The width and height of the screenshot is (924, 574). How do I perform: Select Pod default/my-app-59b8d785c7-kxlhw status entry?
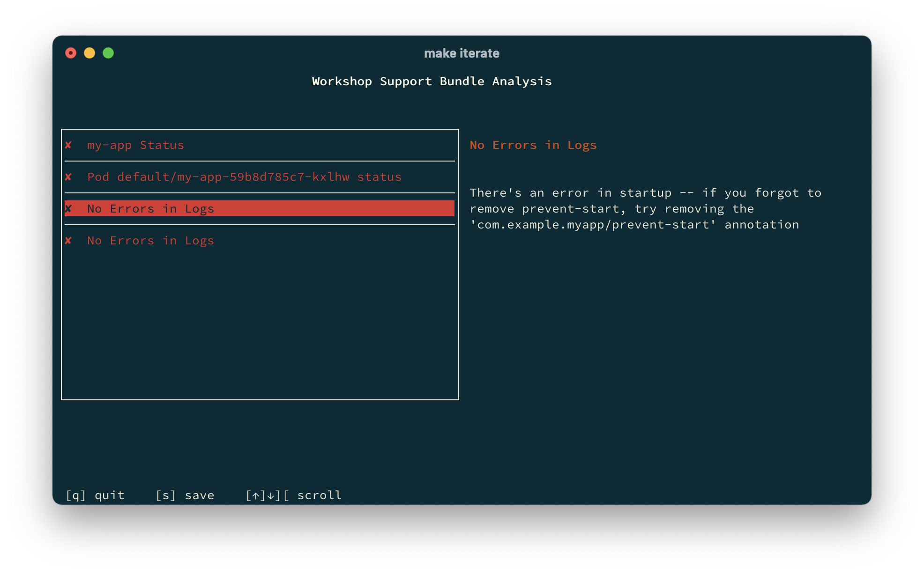click(x=244, y=177)
